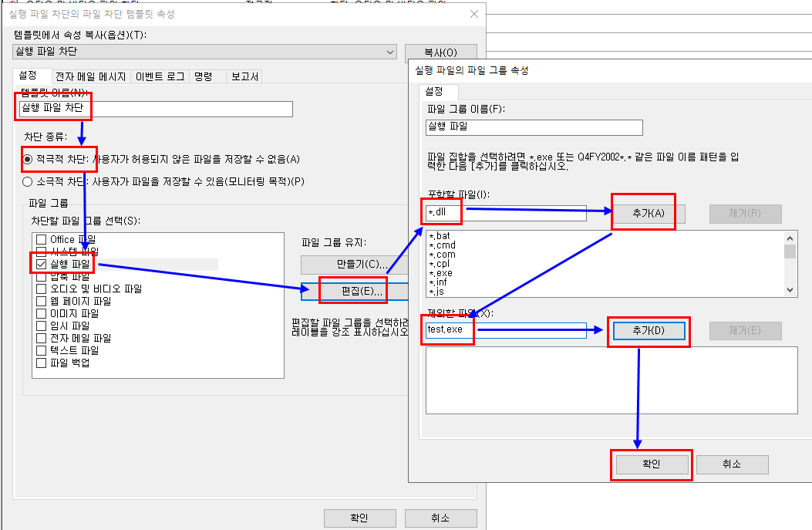Select *.bat in the included files list
This screenshot has height=530, width=812.
[440, 236]
